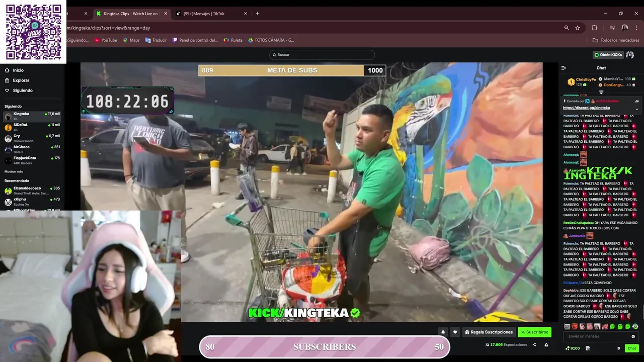
Task: Open xKiphu recommended channel
Action: coord(33,202)
